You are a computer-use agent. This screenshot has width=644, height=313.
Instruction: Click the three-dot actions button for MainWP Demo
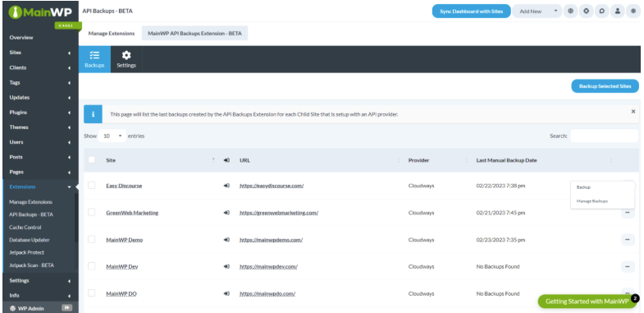click(628, 239)
